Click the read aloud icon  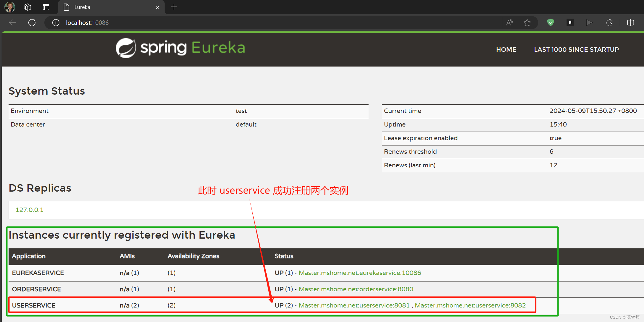[509, 22]
